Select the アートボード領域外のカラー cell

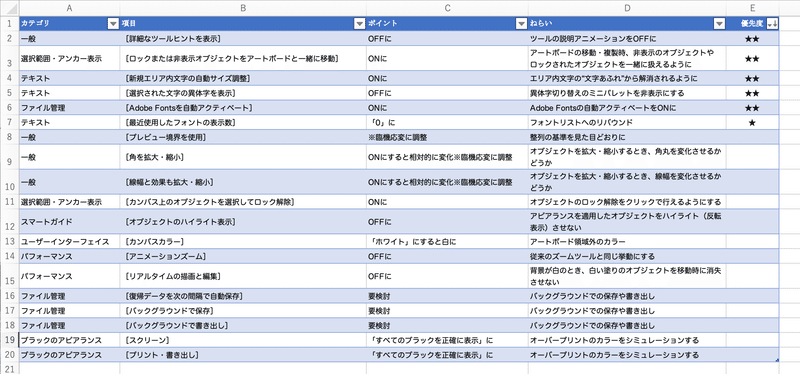[627, 241]
